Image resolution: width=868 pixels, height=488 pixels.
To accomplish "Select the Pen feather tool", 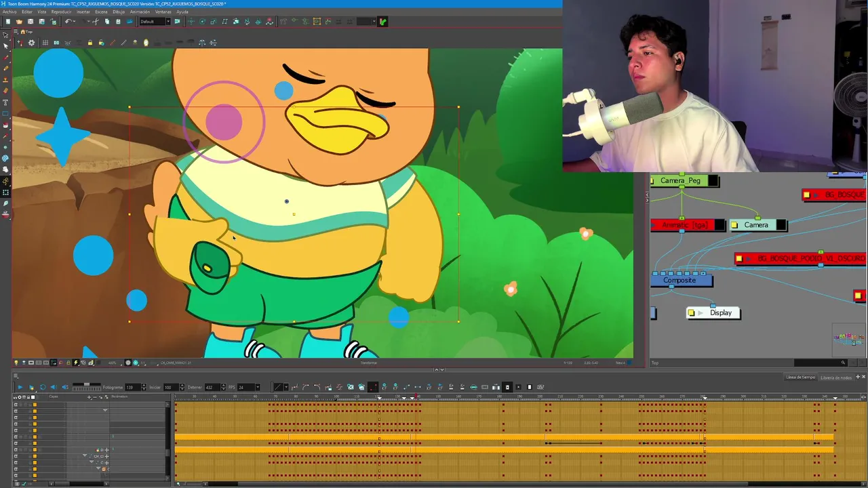I will pyautogui.click(x=6, y=204).
